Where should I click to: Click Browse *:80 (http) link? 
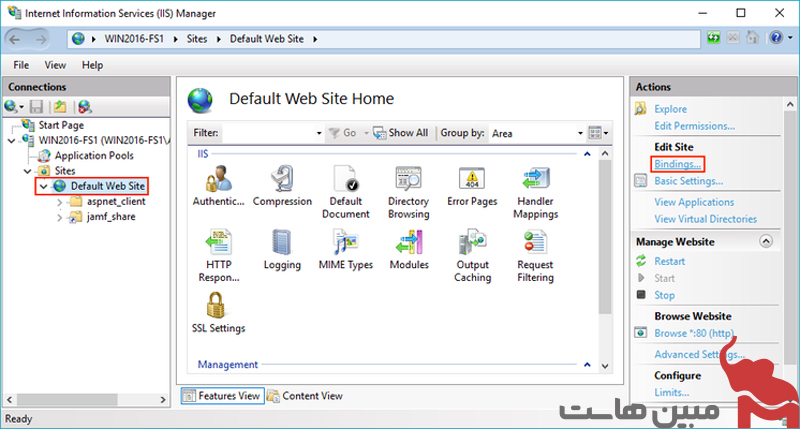[694, 334]
